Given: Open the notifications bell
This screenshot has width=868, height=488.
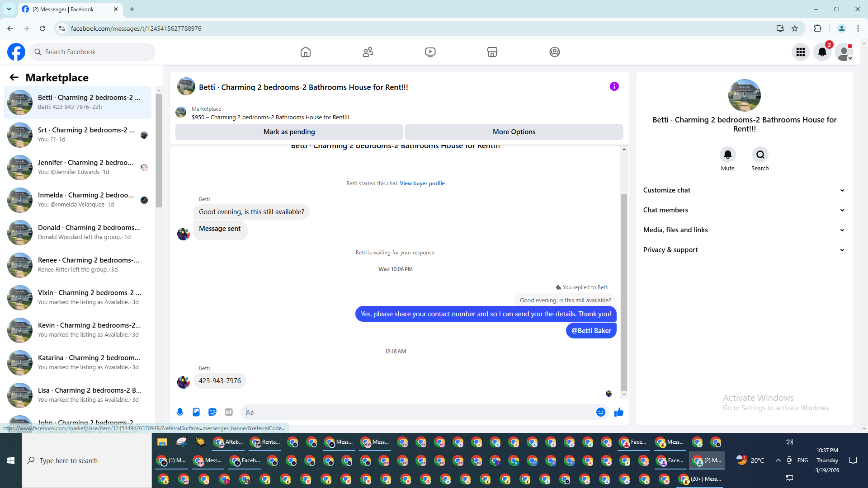Looking at the screenshot, I should 822,52.
